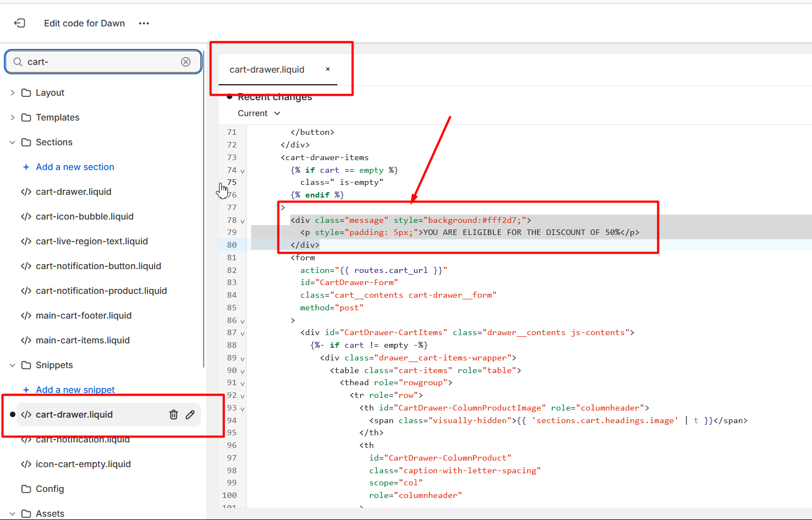Click Add a new snippet link
This screenshot has height=520, width=812.
click(x=75, y=390)
